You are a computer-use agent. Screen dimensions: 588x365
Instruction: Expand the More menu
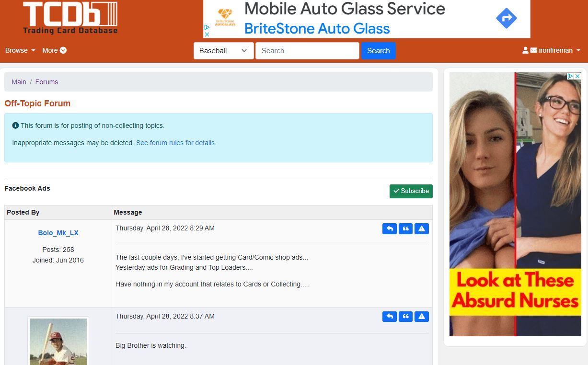pos(54,50)
